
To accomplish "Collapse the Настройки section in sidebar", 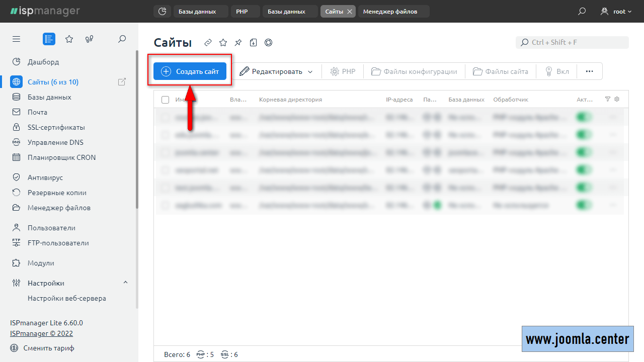I will pyautogui.click(x=126, y=283).
